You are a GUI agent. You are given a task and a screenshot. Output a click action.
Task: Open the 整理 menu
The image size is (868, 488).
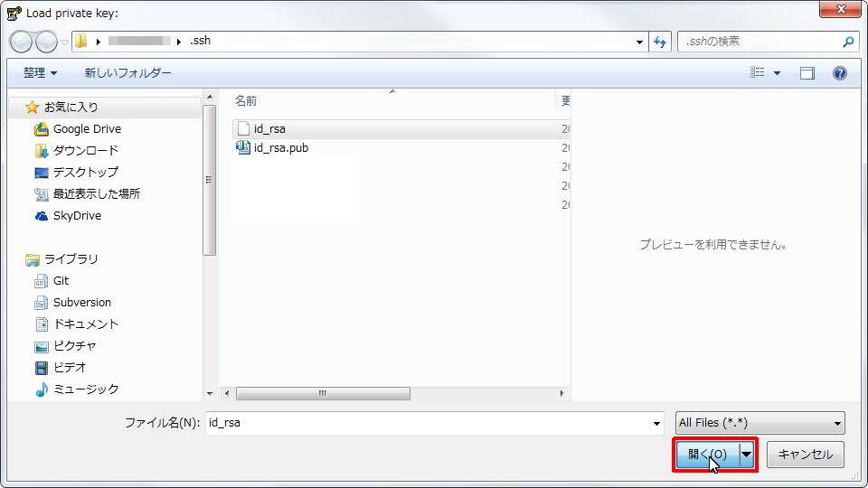[x=40, y=73]
